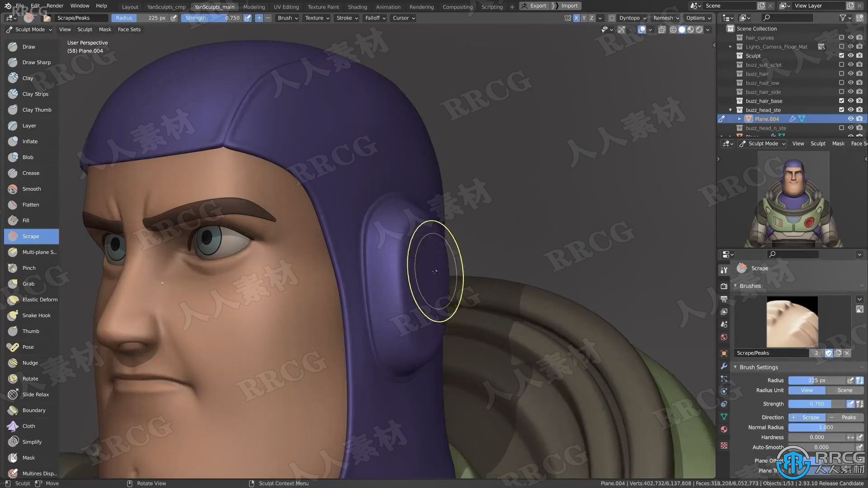Open the File menu

[20, 6]
